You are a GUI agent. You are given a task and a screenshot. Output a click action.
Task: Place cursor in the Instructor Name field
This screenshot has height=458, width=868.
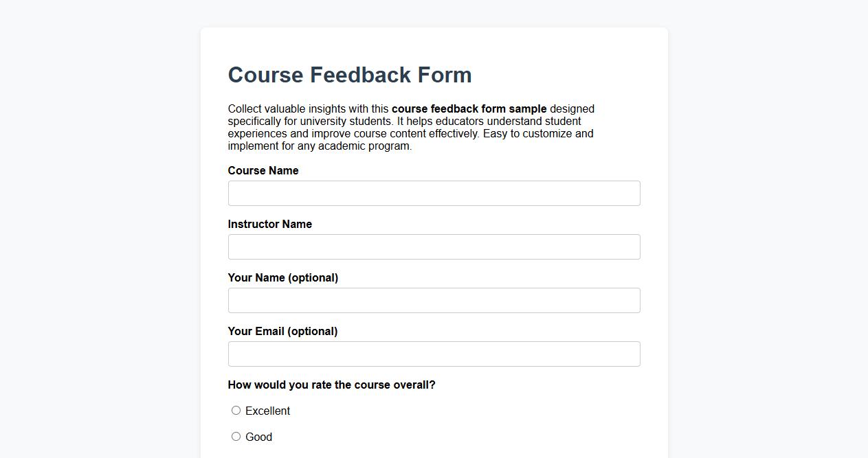pos(434,247)
